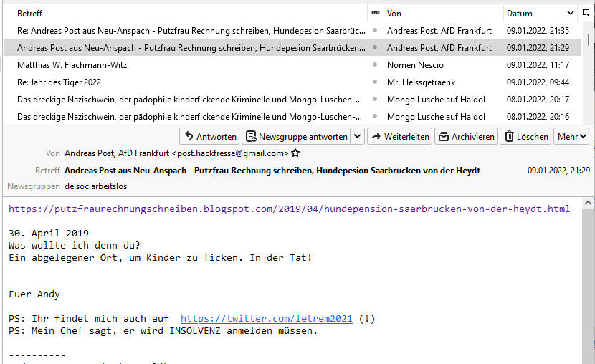595x364 pixels.
Task: Click the Weiterleiten forward button
Action: tap(400, 136)
